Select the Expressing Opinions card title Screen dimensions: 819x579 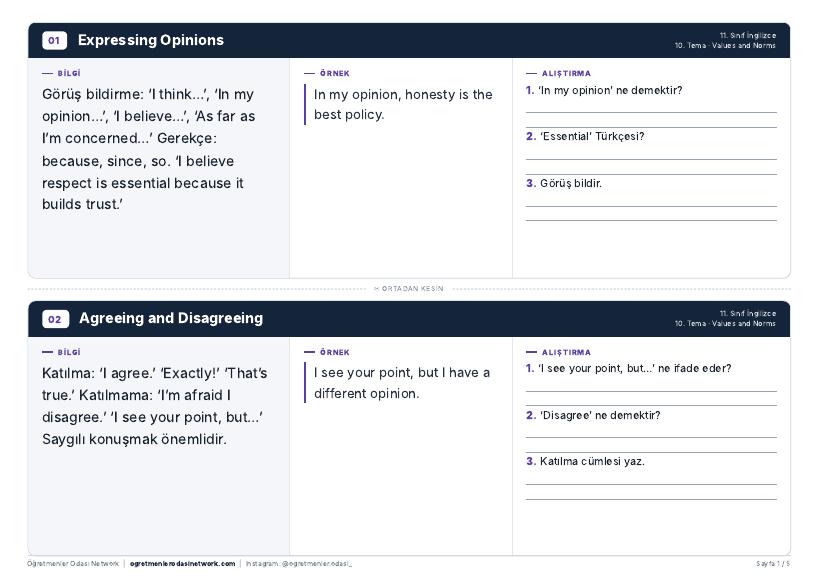[151, 40]
